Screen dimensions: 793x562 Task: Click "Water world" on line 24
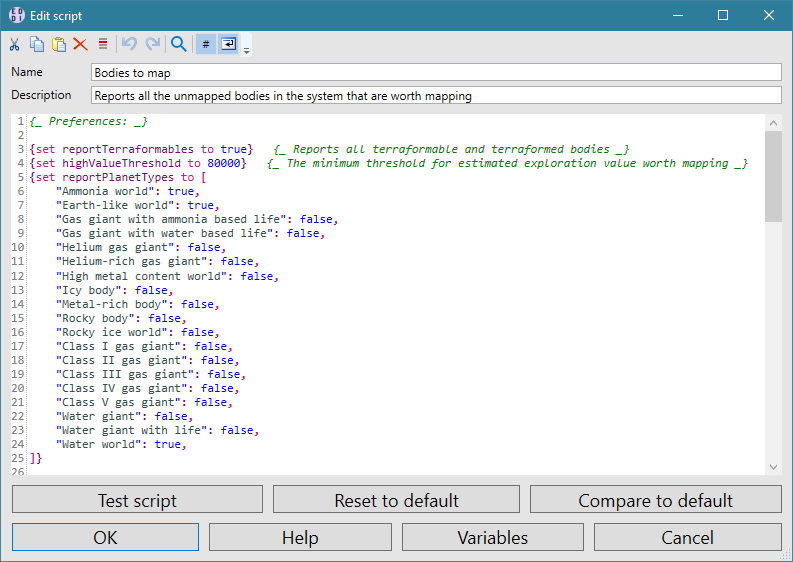[x=99, y=445]
